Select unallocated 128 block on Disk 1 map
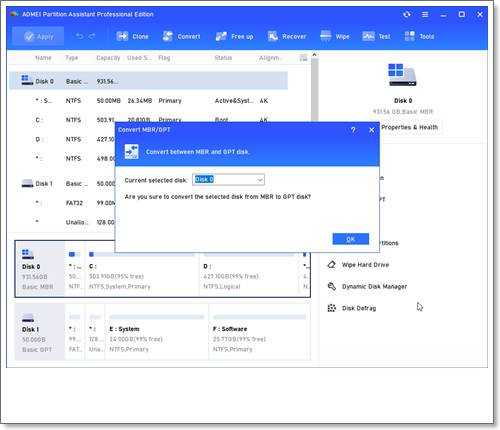 click(95, 332)
